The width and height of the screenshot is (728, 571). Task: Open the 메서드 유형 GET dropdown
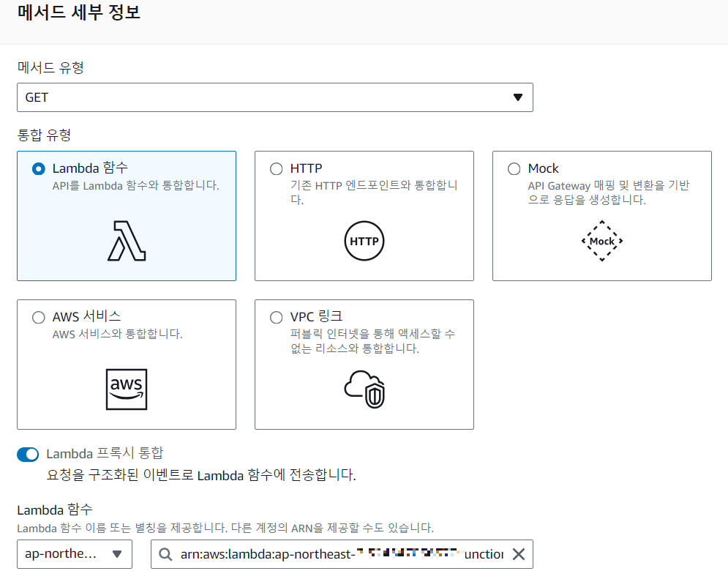click(275, 97)
